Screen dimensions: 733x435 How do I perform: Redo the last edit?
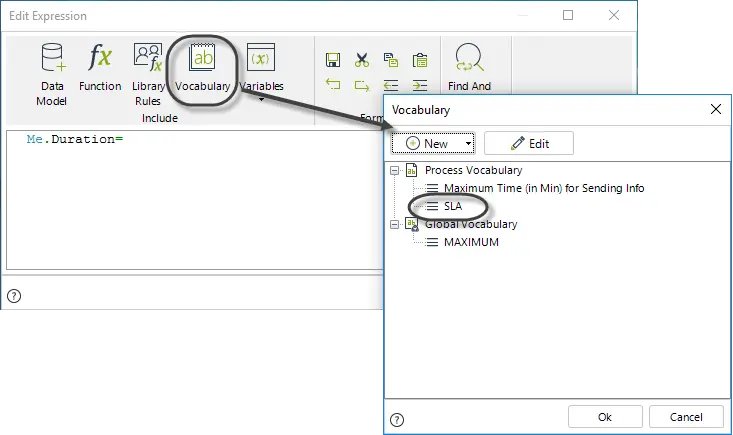tap(362, 85)
